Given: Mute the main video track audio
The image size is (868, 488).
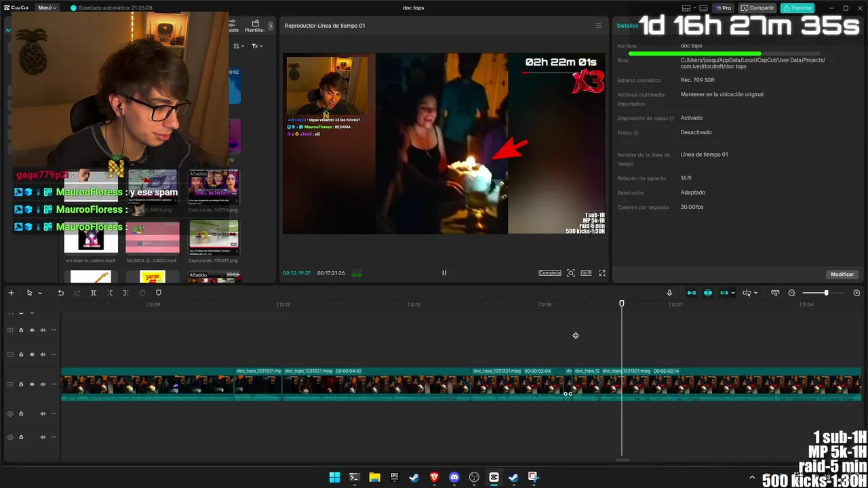Looking at the screenshot, I should (43, 384).
